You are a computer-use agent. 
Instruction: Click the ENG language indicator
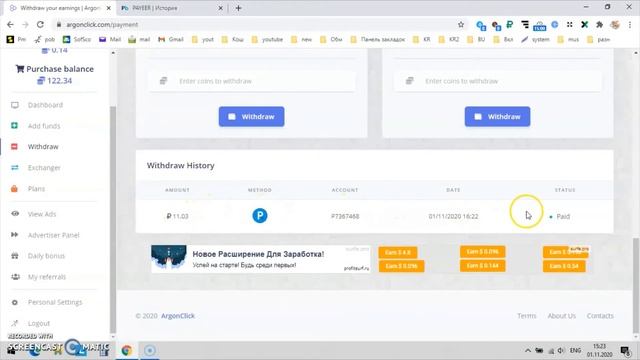coord(575,350)
